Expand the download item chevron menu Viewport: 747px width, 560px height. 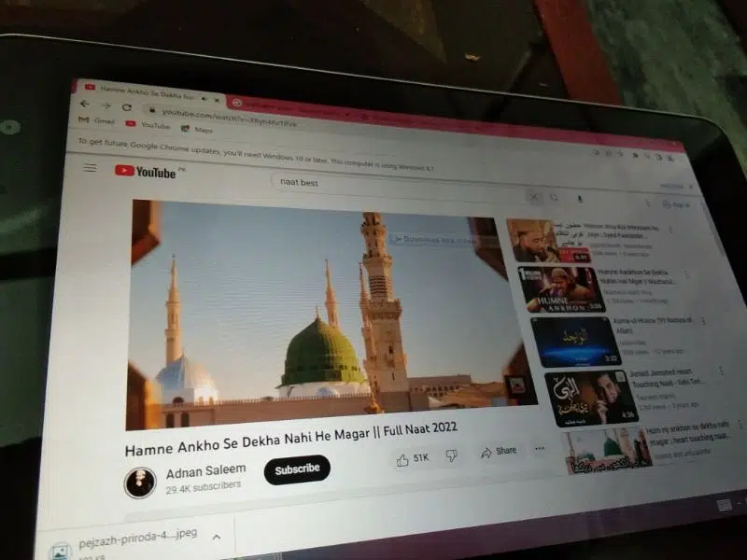[217, 538]
